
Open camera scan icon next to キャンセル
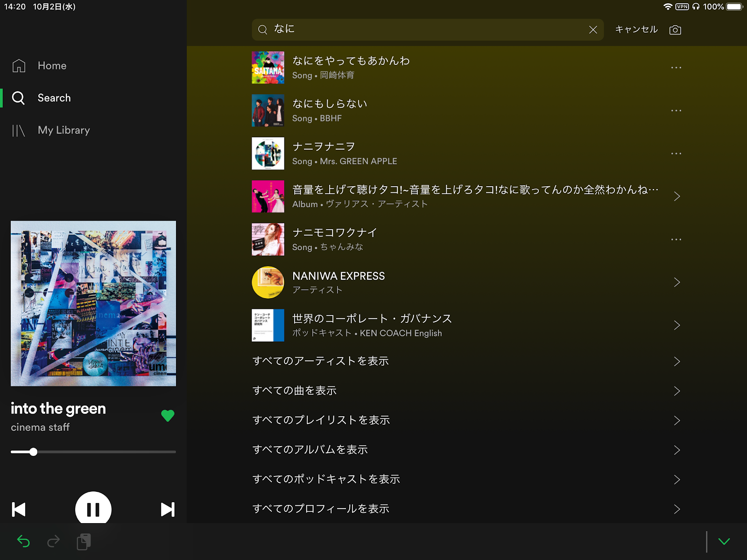(x=675, y=30)
